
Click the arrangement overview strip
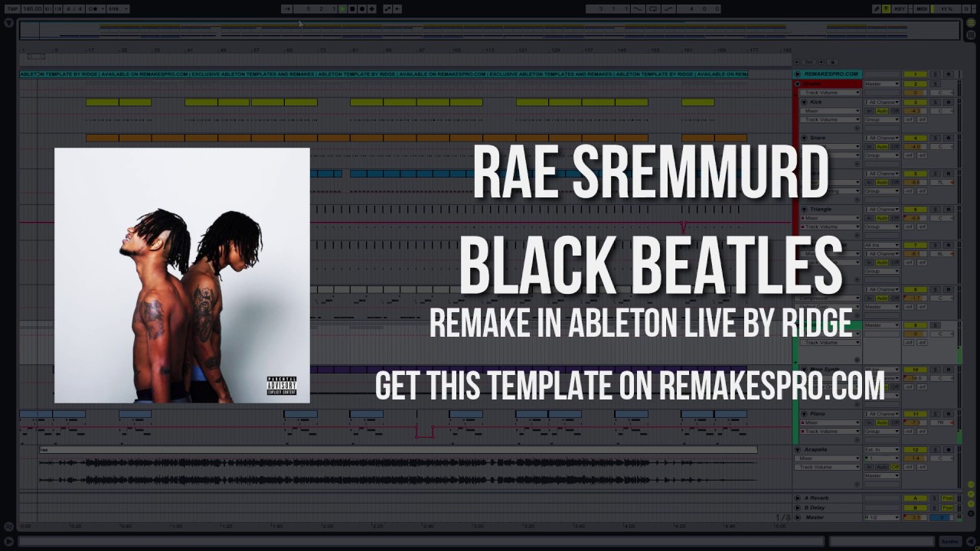pyautogui.click(x=490, y=31)
